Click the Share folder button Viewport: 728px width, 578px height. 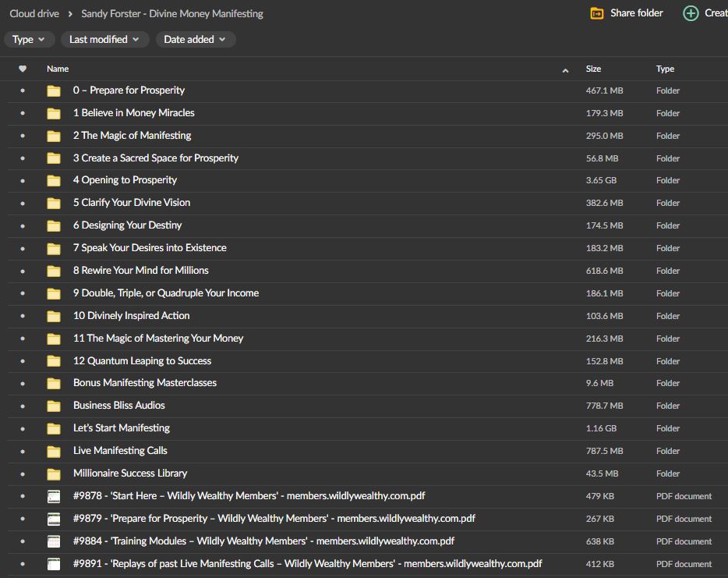(626, 13)
